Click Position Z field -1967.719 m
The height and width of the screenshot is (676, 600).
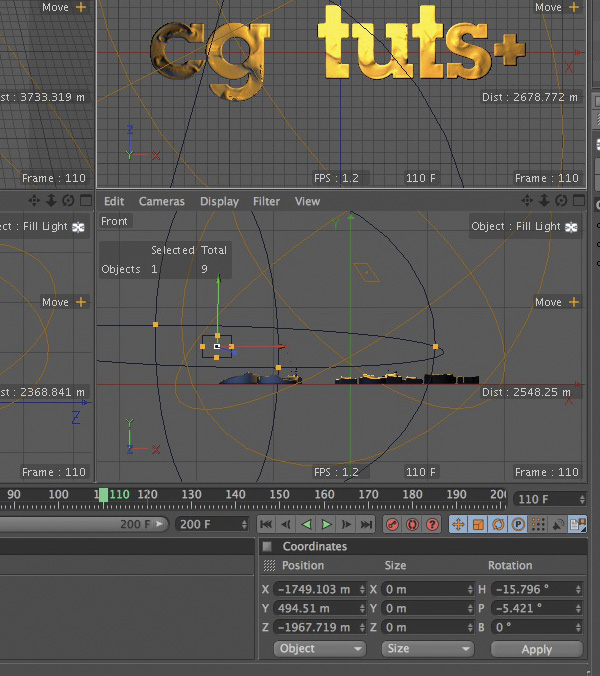pyautogui.click(x=319, y=627)
